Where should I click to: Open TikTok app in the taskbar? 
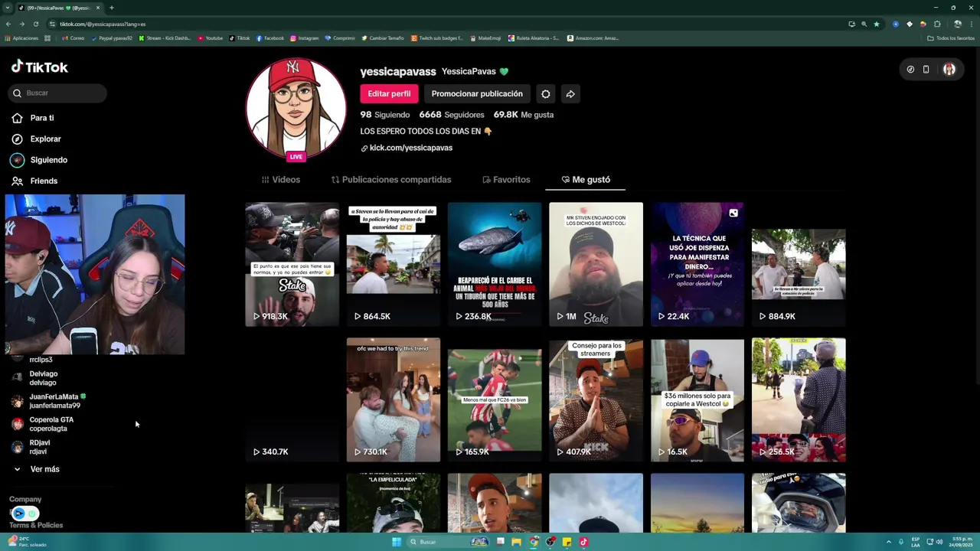point(583,542)
